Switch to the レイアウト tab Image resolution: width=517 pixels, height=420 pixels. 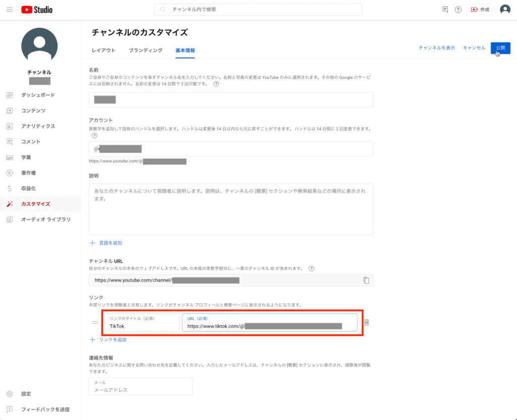pyautogui.click(x=103, y=50)
